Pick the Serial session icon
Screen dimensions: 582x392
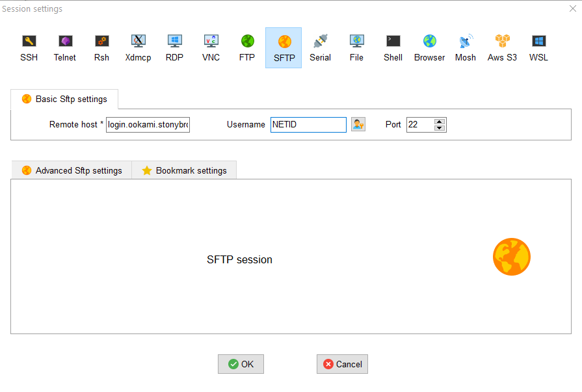pos(320,47)
